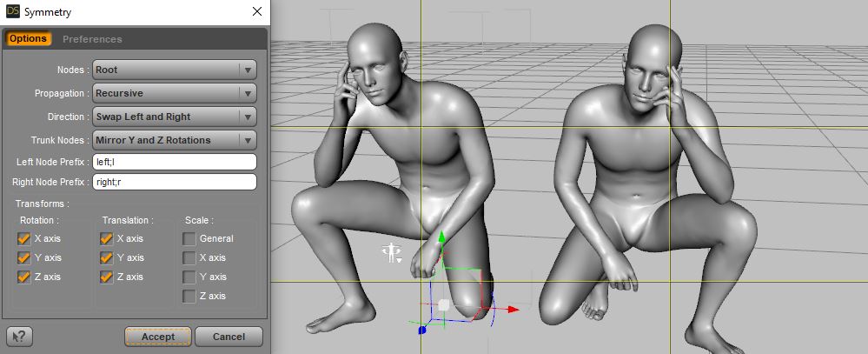Click the red X-axis arrow of the gizmo
Image resolution: width=868 pixels, height=354 pixels.
(514, 309)
